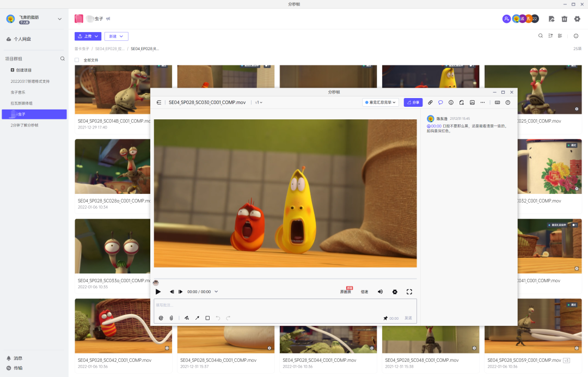Navigate to SE04_EP028 breadcrumb folder
The height and width of the screenshot is (377, 588).
110,49
